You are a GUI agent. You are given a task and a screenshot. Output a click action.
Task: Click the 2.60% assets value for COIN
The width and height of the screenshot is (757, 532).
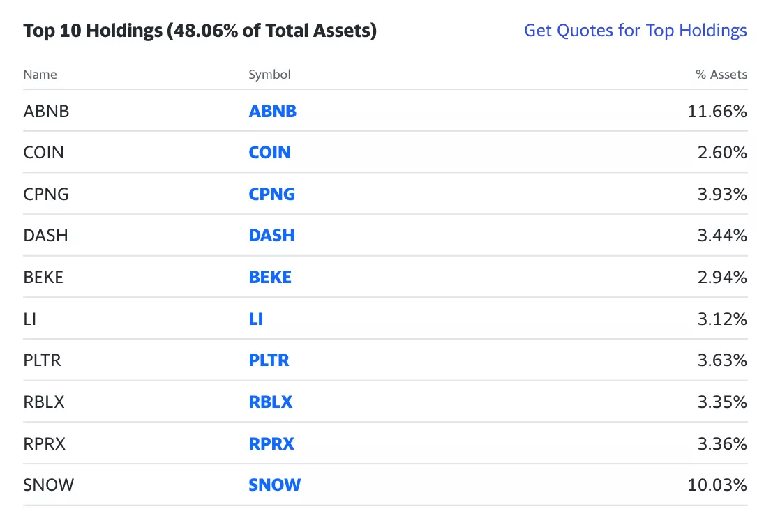pyautogui.click(x=722, y=153)
